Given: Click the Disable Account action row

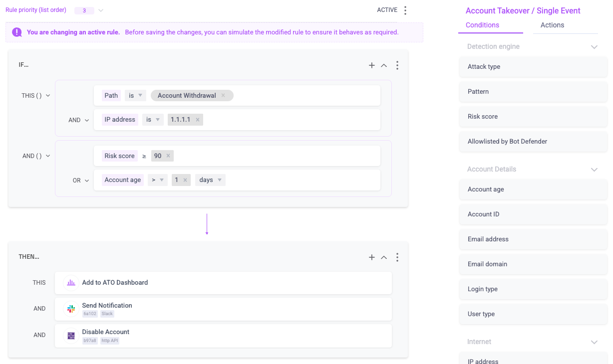Looking at the screenshot, I should tap(223, 336).
